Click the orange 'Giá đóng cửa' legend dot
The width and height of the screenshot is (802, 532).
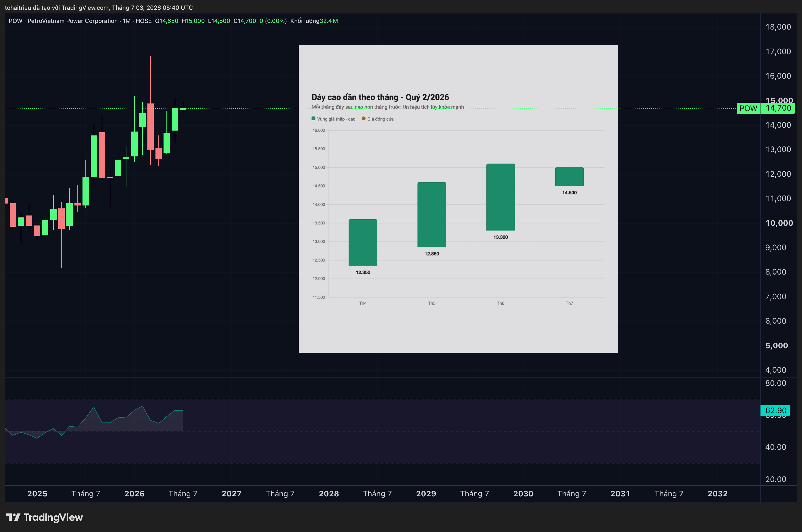click(x=364, y=118)
